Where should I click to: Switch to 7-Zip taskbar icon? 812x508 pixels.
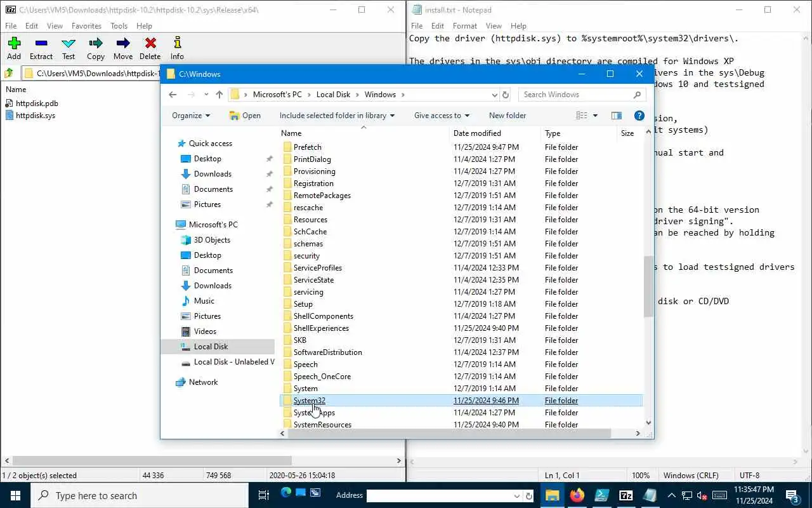point(625,495)
